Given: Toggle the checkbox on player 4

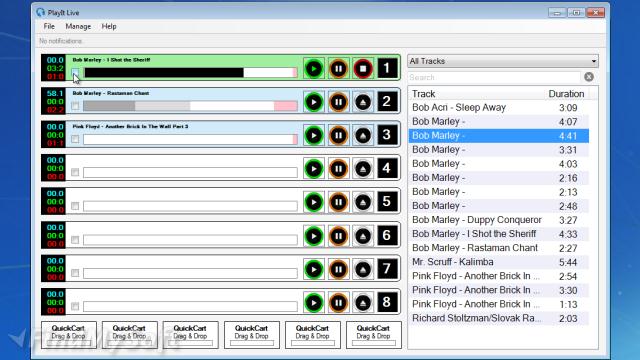Looking at the screenshot, I should point(75,173).
